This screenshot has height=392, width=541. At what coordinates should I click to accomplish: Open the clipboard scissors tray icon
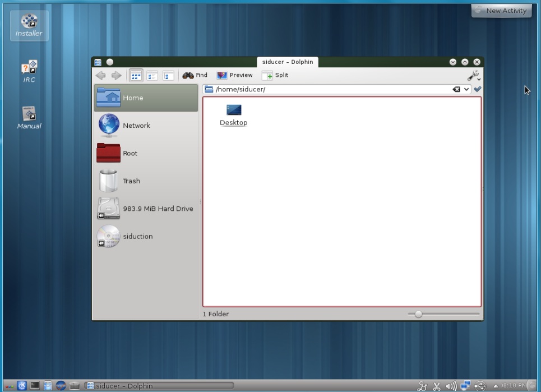point(437,386)
